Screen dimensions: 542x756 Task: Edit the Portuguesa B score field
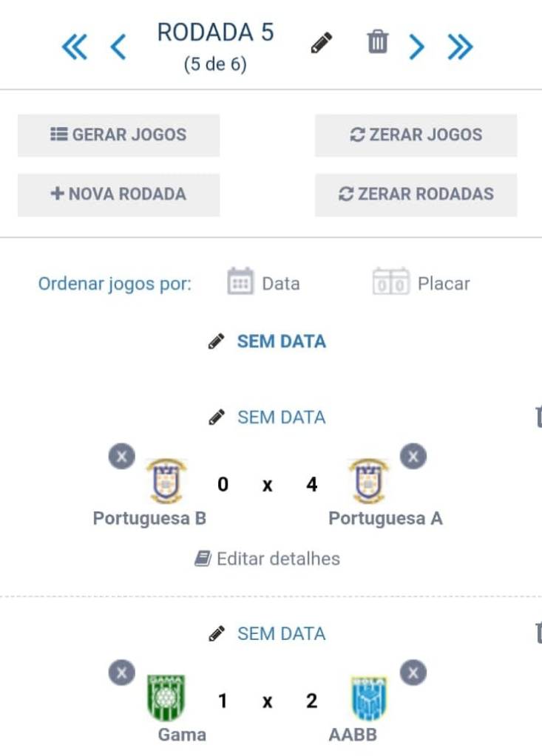[x=223, y=485]
